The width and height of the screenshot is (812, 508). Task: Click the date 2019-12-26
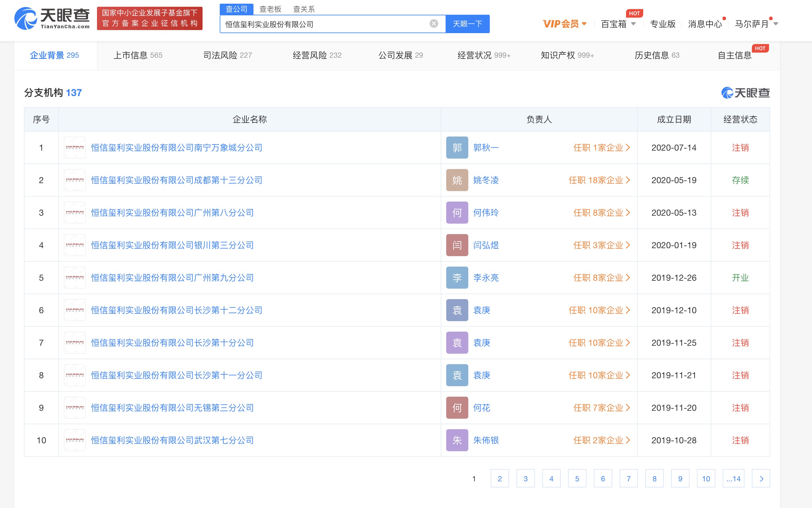click(674, 278)
